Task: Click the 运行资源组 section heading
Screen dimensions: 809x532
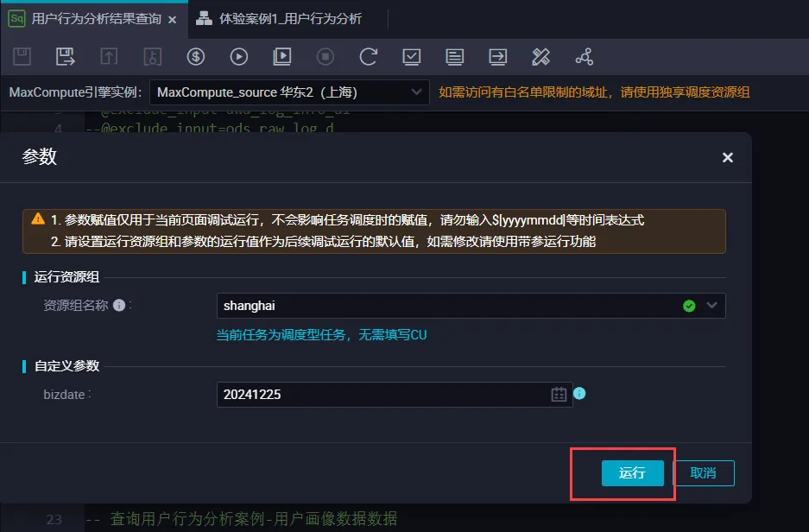Action: click(x=66, y=277)
